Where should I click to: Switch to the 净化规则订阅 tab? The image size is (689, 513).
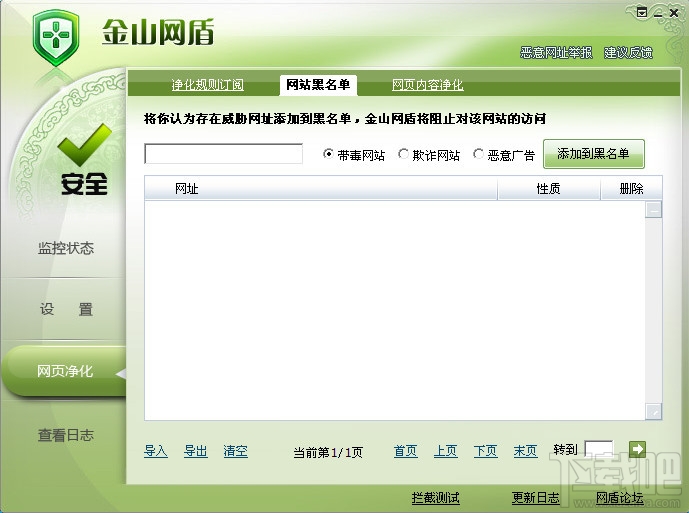[207, 85]
